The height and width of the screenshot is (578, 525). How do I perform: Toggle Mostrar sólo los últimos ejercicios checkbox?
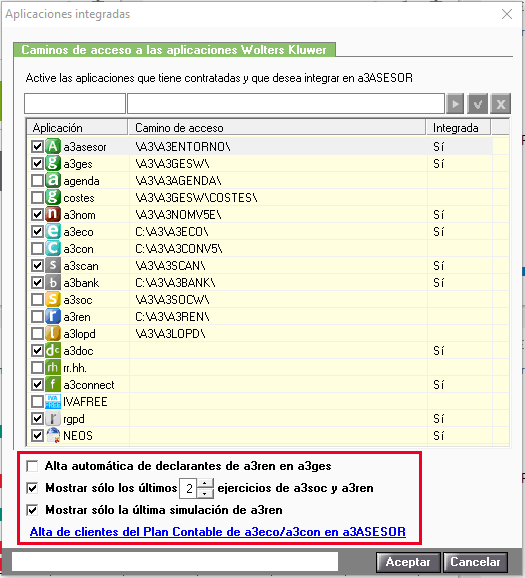[32, 488]
